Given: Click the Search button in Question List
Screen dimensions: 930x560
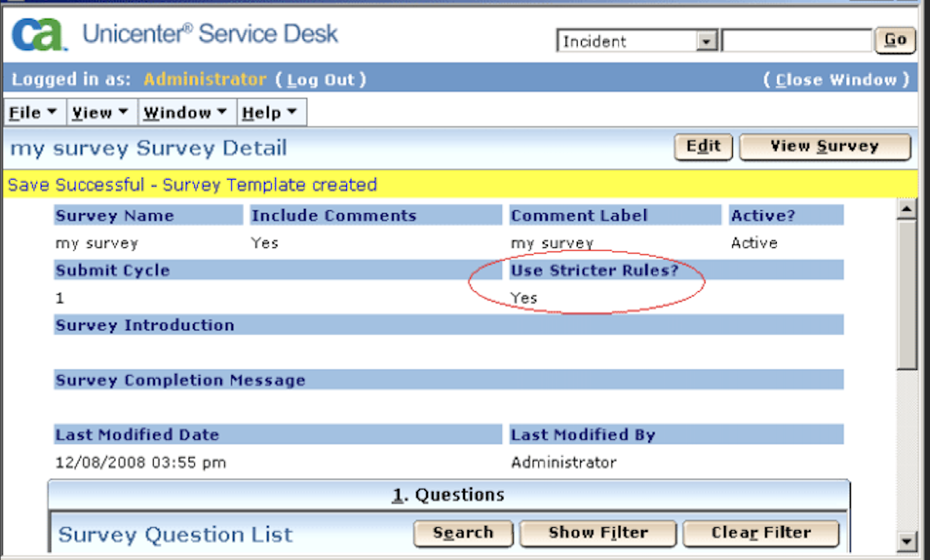Looking at the screenshot, I should pos(463,533).
